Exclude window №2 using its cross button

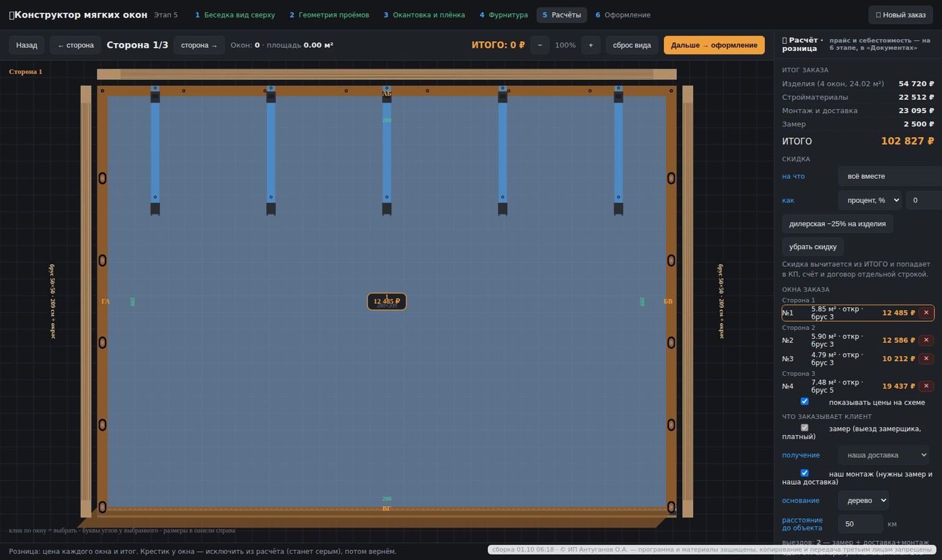[x=926, y=340]
